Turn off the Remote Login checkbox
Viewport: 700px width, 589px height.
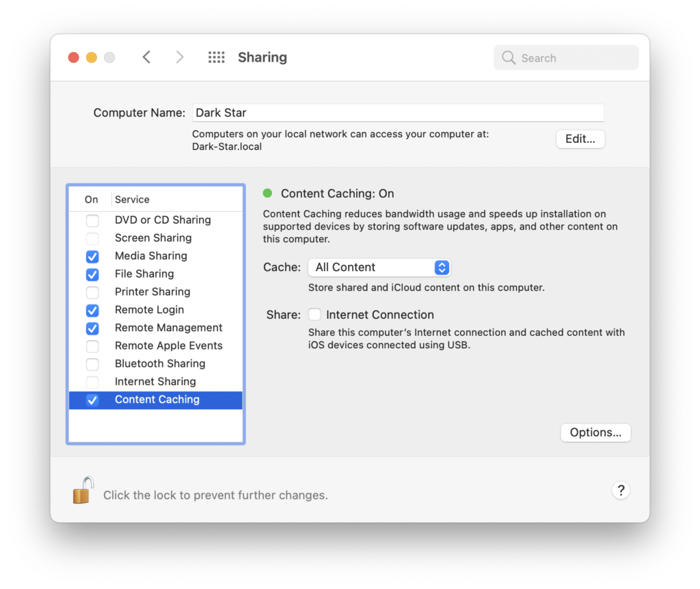click(x=92, y=310)
